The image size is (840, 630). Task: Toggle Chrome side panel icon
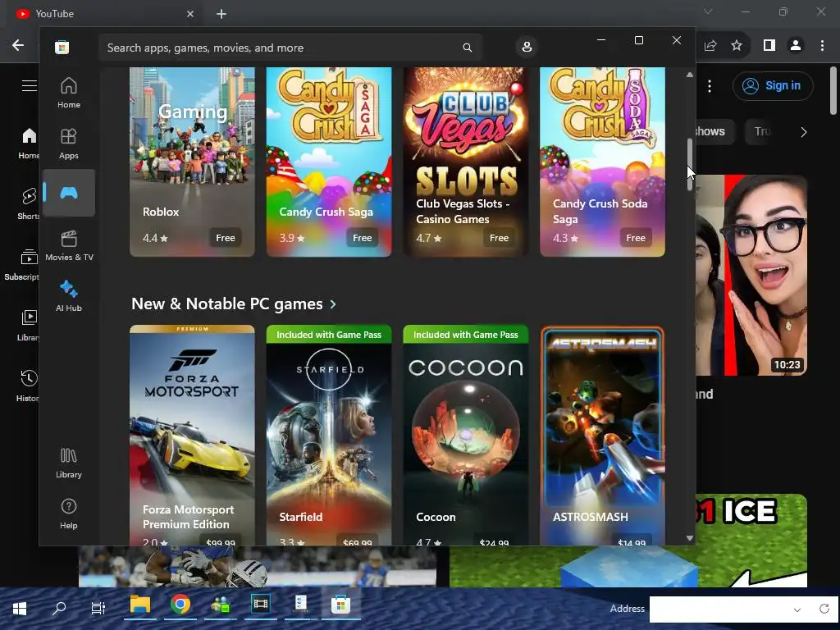tap(769, 46)
